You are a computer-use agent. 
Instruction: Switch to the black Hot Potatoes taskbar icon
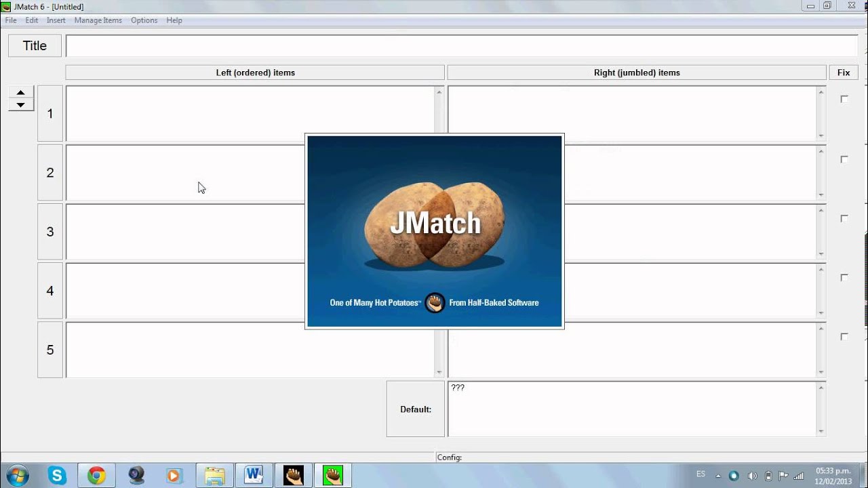293,476
